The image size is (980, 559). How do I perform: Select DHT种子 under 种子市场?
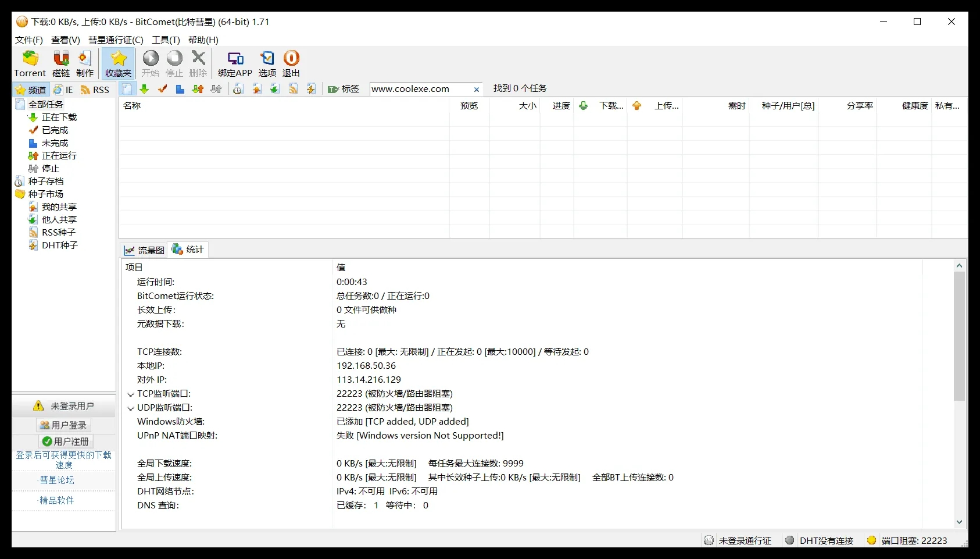(x=60, y=245)
